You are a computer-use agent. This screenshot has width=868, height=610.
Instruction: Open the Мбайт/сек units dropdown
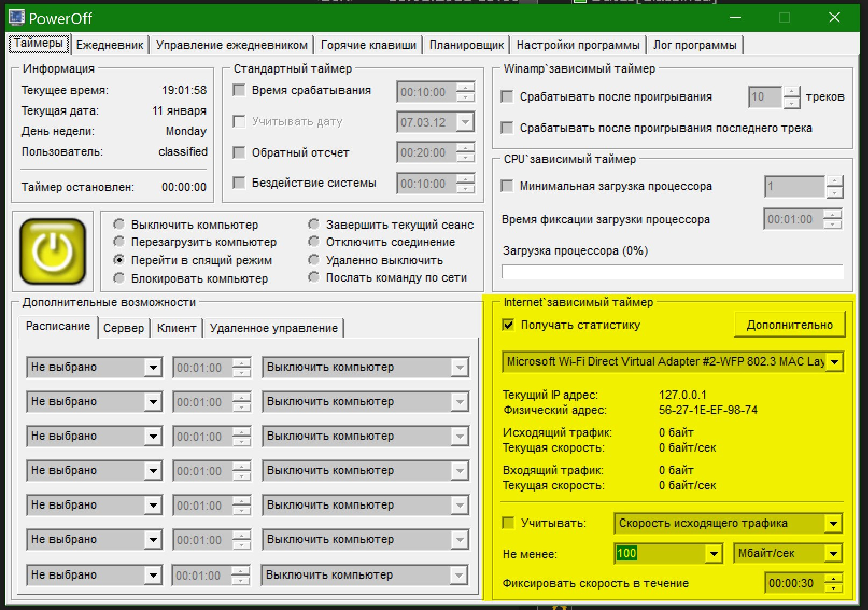point(833,553)
